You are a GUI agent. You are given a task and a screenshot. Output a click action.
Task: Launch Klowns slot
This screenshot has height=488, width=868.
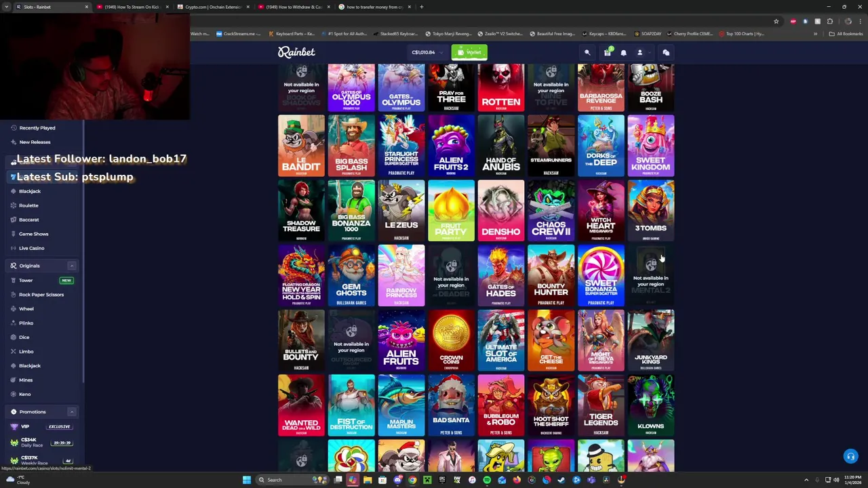(651, 405)
